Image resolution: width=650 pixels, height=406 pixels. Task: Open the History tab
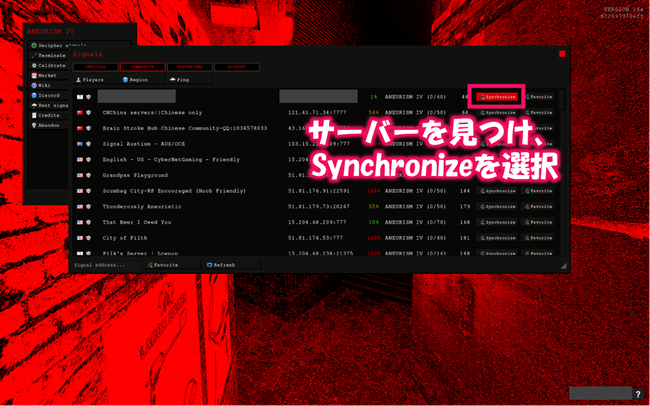click(237, 67)
